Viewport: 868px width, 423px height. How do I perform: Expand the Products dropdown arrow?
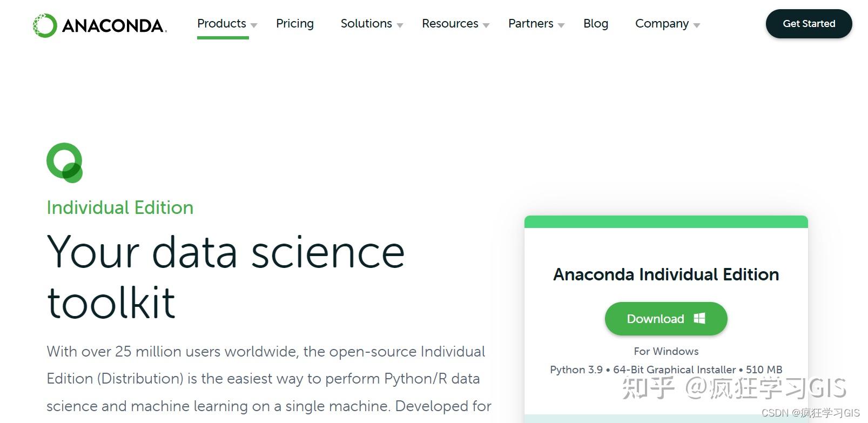tap(254, 25)
